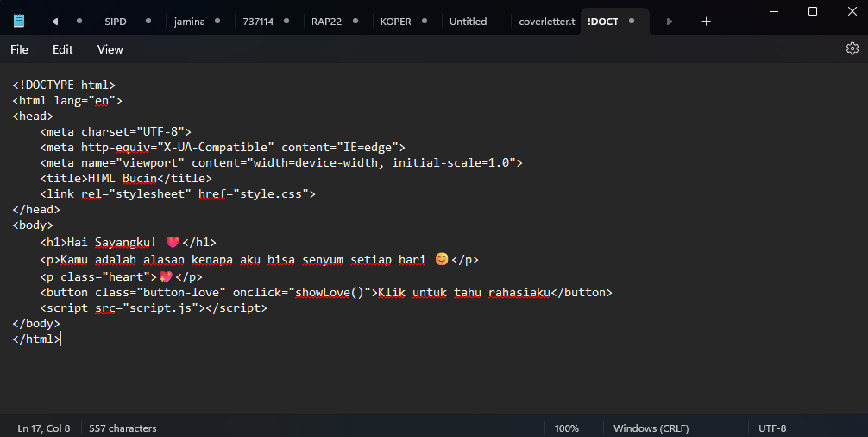Click the smiling emoji in the paragraph line
The image size is (868, 437).
441,259
